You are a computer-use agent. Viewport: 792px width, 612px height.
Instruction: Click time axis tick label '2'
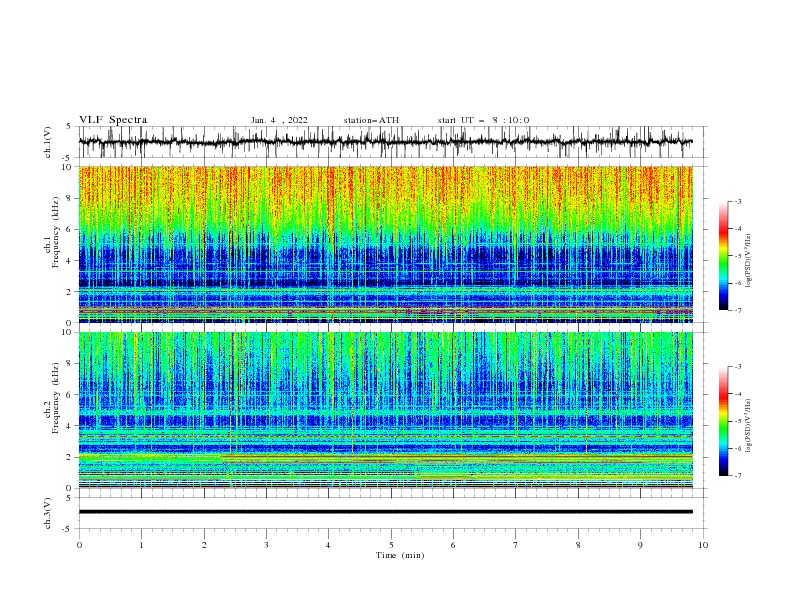204,545
